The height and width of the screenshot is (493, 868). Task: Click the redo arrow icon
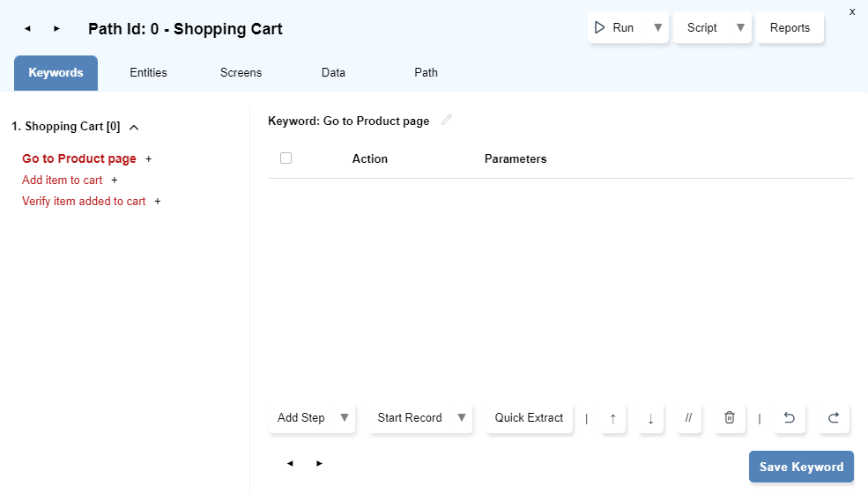[x=834, y=418]
